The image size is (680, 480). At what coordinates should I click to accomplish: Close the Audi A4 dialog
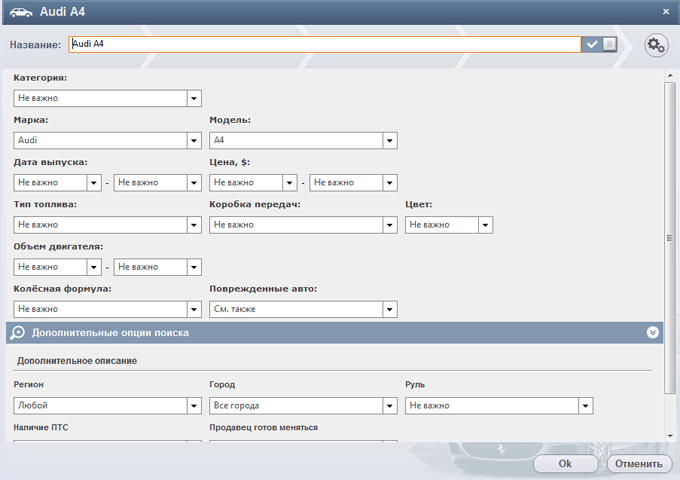pyautogui.click(x=666, y=12)
